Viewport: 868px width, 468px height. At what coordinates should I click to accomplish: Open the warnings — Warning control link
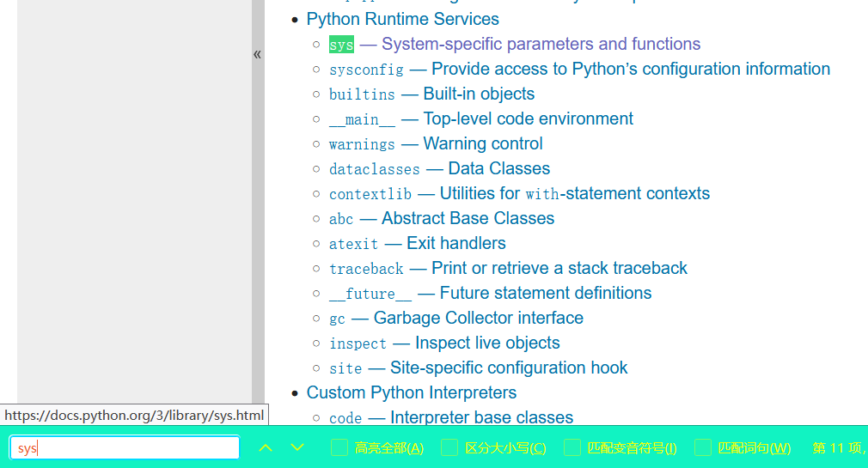pyautogui.click(x=436, y=143)
